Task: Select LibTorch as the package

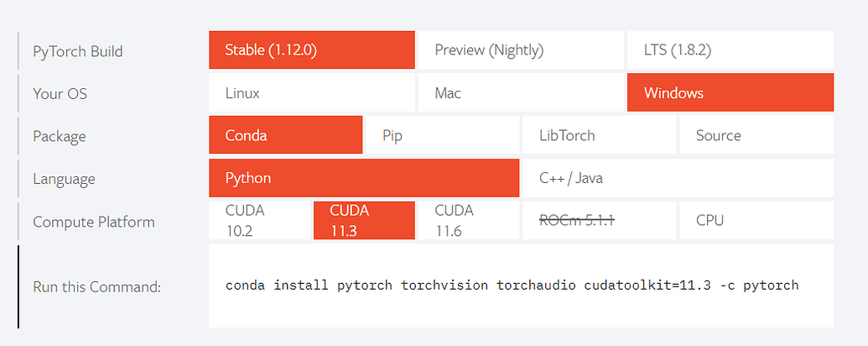Action: click(x=600, y=134)
